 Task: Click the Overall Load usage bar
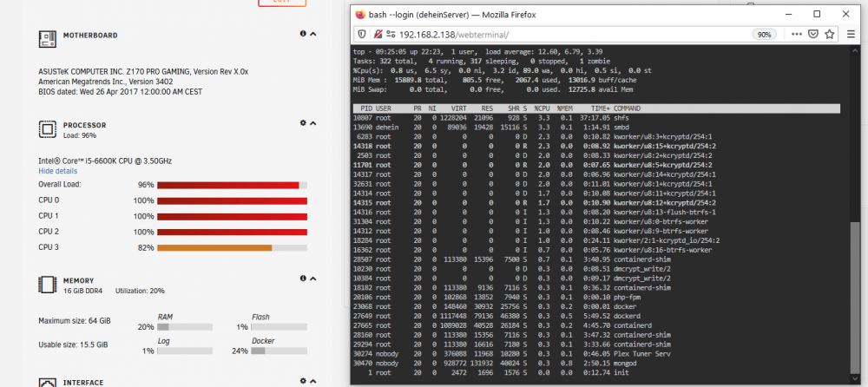click(232, 186)
